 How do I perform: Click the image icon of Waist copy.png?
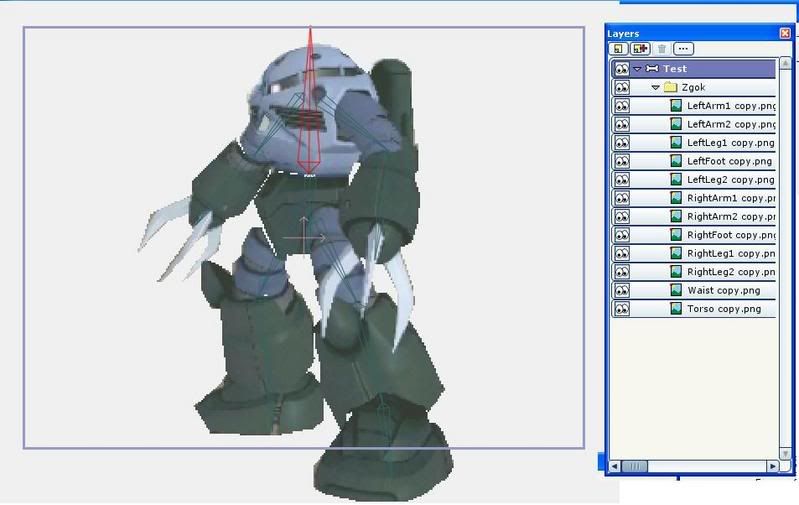tap(676, 290)
